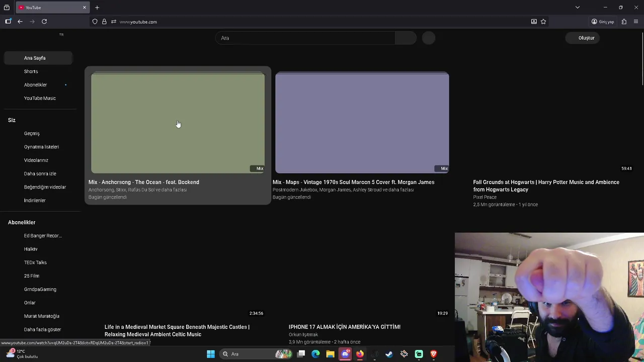
Task: Click the site padlock security icon
Action: pyautogui.click(x=104, y=22)
